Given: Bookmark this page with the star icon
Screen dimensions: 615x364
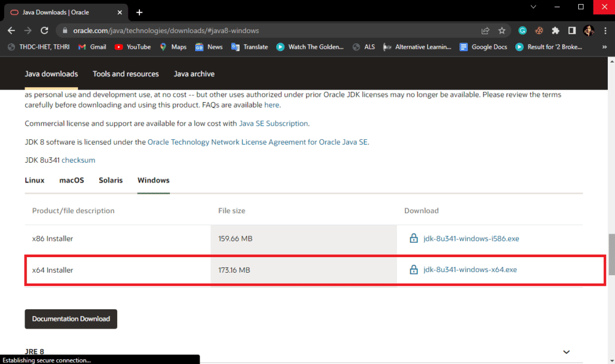Looking at the screenshot, I should (x=501, y=30).
